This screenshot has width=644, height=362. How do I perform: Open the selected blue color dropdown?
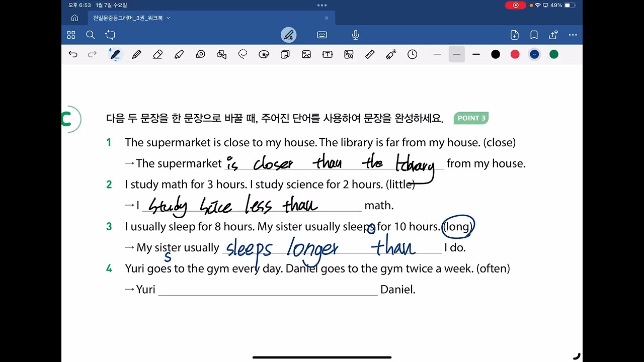[x=534, y=54]
